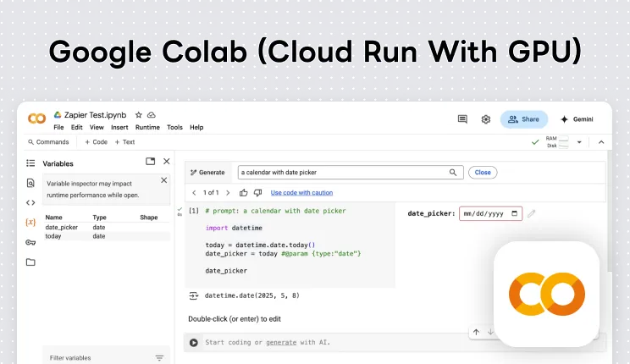
Task: Open the table of contents sidebar icon
Action: pyautogui.click(x=30, y=163)
